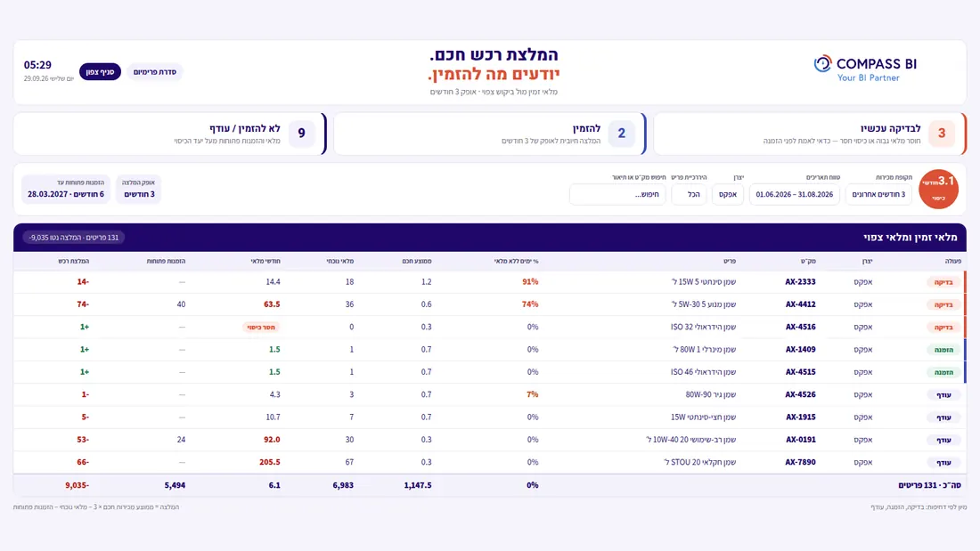Click the חסר כיסוי tag in row AX-4516

tap(261, 327)
